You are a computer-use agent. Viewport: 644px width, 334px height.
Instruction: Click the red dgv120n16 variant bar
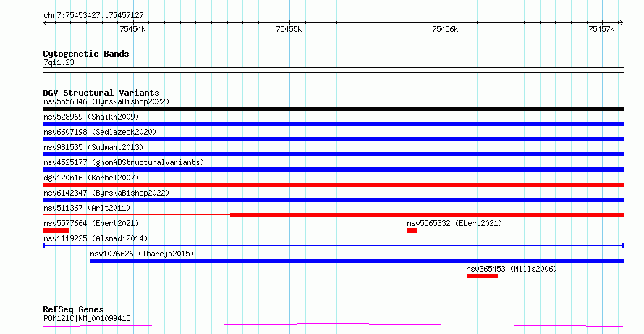333,185
